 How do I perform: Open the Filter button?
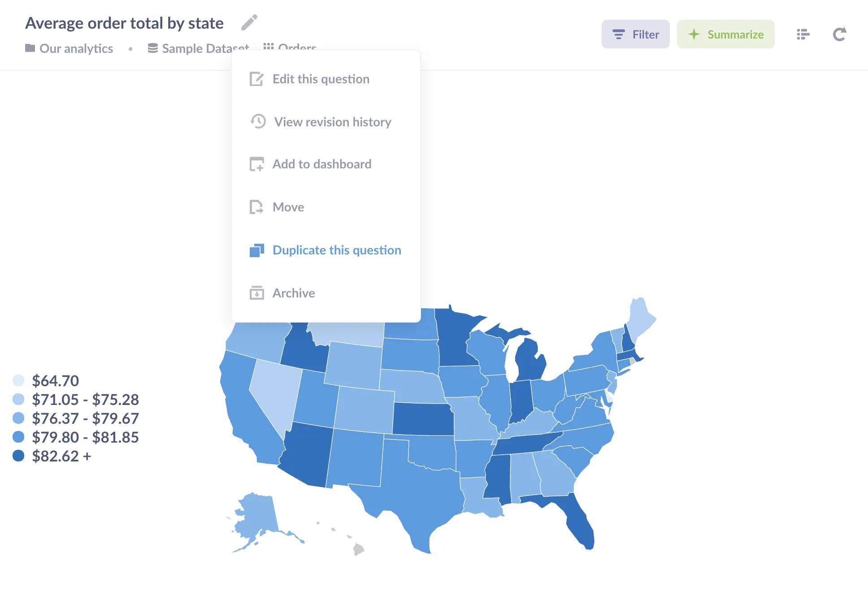635,34
